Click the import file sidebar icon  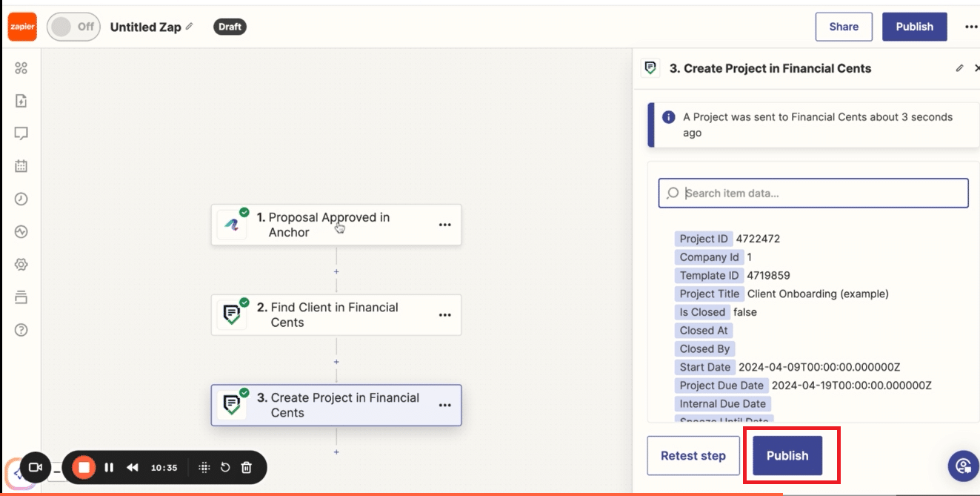coord(21,101)
